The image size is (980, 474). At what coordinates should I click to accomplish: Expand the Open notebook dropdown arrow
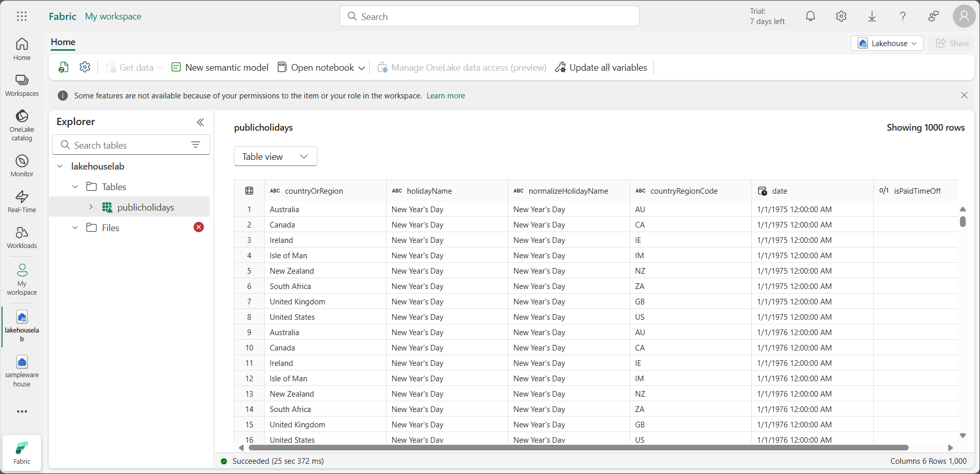click(x=362, y=68)
